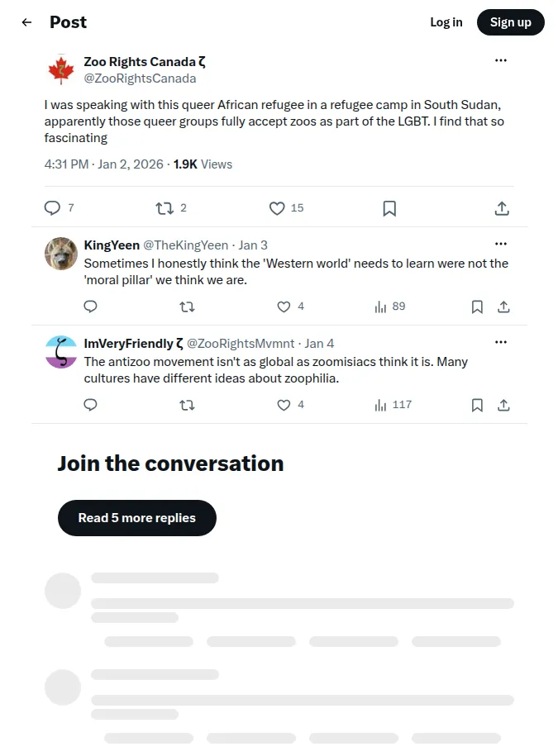The height and width of the screenshot is (756, 558).
Task: Open KingYeen's hyena avatar
Action: click(x=61, y=253)
